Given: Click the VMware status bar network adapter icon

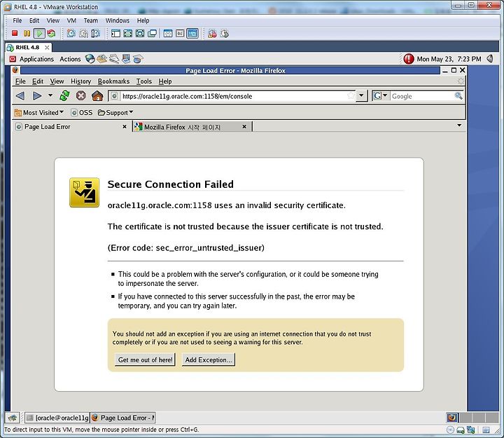Looking at the screenshot, I should pyautogui.click(x=470, y=430).
